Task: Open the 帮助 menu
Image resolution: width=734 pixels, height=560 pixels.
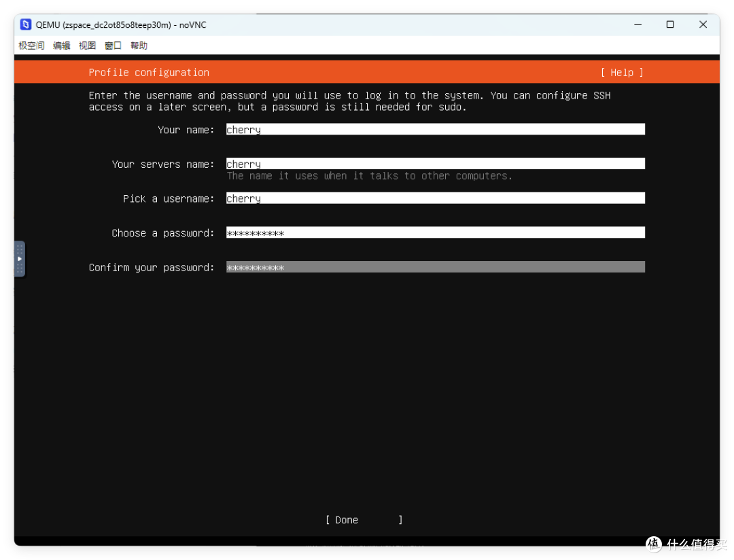Action: [x=138, y=46]
